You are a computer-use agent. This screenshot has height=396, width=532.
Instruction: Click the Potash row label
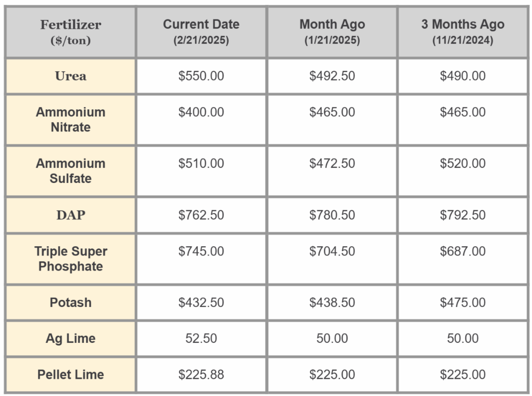tap(70, 303)
